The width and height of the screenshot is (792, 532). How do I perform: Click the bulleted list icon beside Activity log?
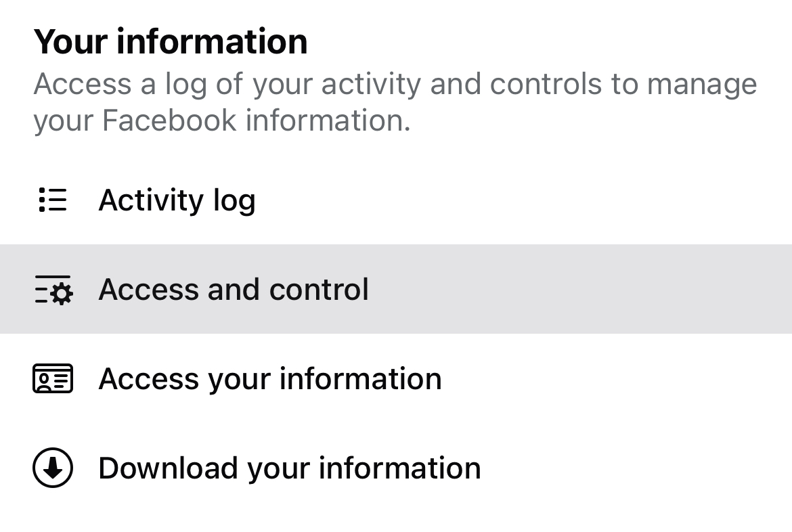[x=52, y=200]
